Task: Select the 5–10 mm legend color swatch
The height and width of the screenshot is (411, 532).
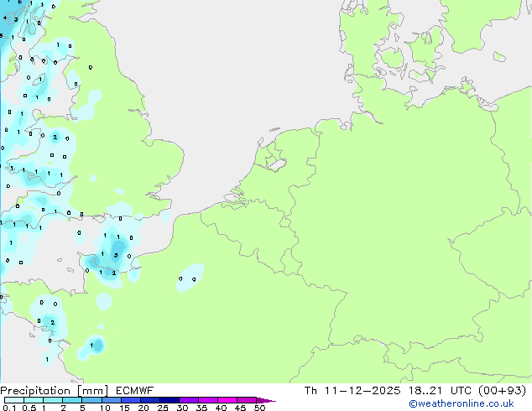Action: 93,400
